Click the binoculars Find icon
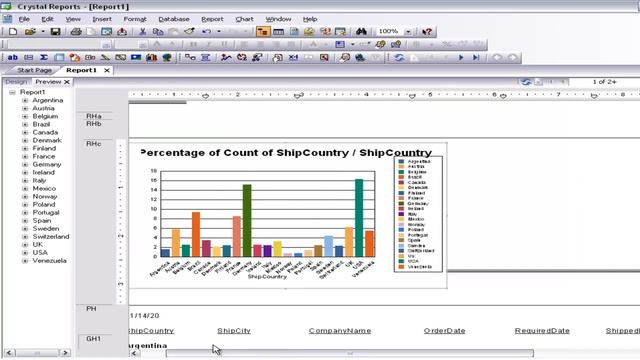The height and width of the screenshot is (360, 640). tap(361, 31)
